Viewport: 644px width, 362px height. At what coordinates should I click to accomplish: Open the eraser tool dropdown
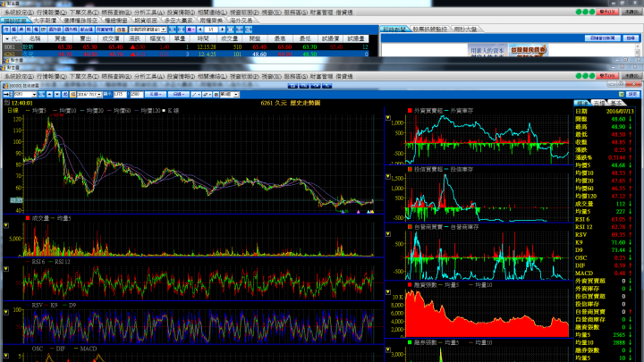pos(207,95)
